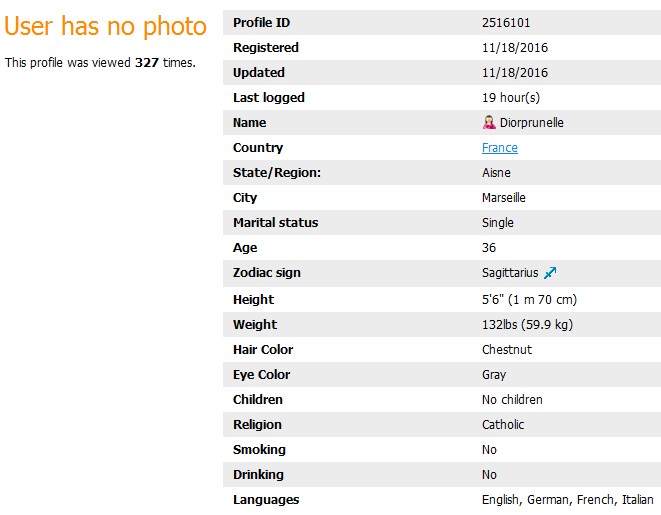Select the City value Marseille

click(504, 198)
